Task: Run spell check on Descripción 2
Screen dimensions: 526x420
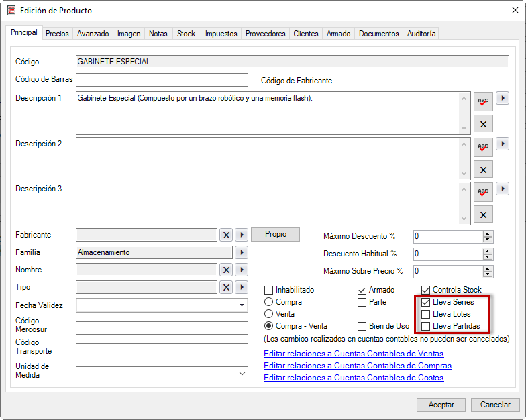Action: pyautogui.click(x=483, y=147)
